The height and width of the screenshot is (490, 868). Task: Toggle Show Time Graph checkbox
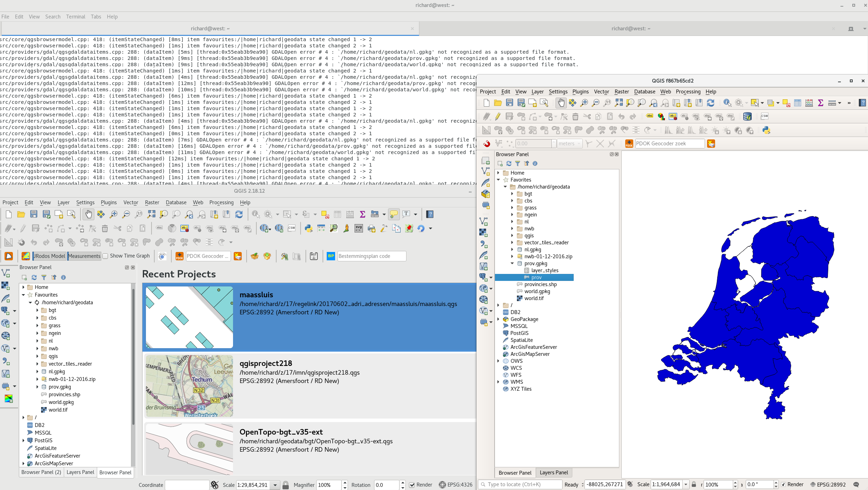coord(105,256)
